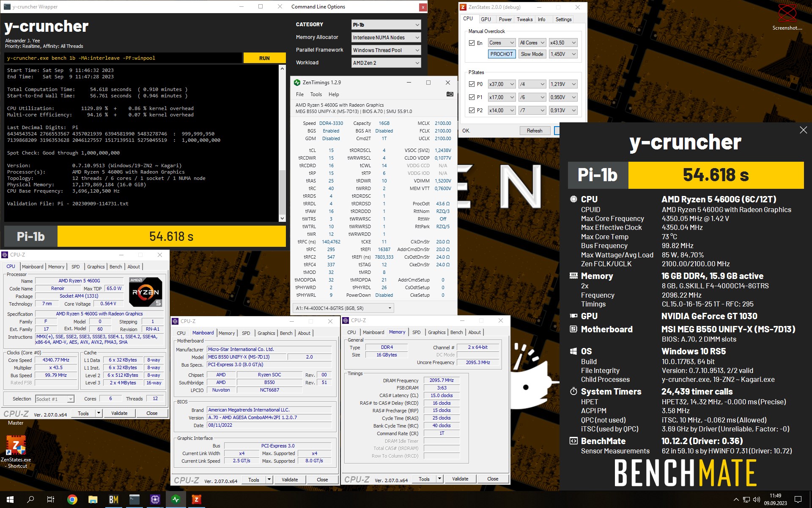The width and height of the screenshot is (812, 508).
Task: Click Close in CPU-Z Mainboard window
Action: point(322,480)
